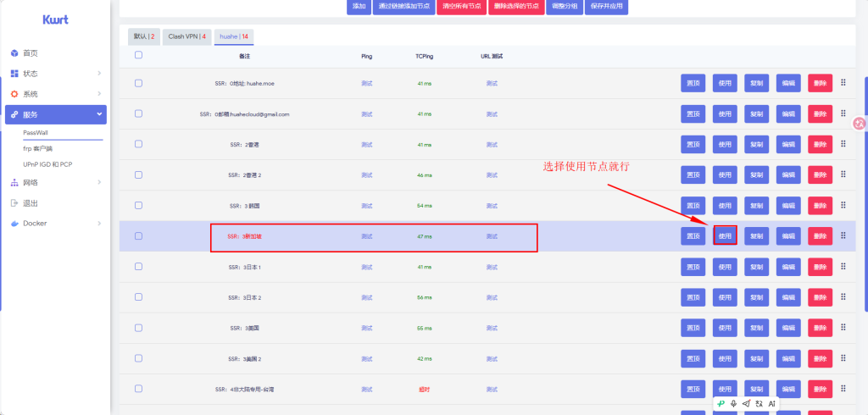Click the red 删除选择的节点 button
This screenshot has width=868, height=415.
(x=516, y=7)
